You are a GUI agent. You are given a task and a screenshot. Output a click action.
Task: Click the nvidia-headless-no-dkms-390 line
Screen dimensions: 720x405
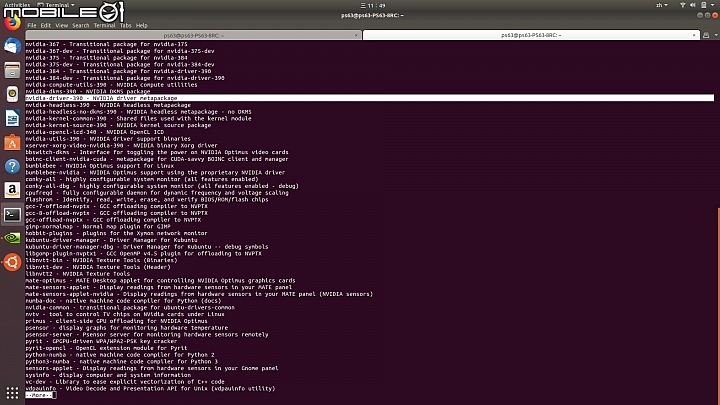[x=138, y=112]
